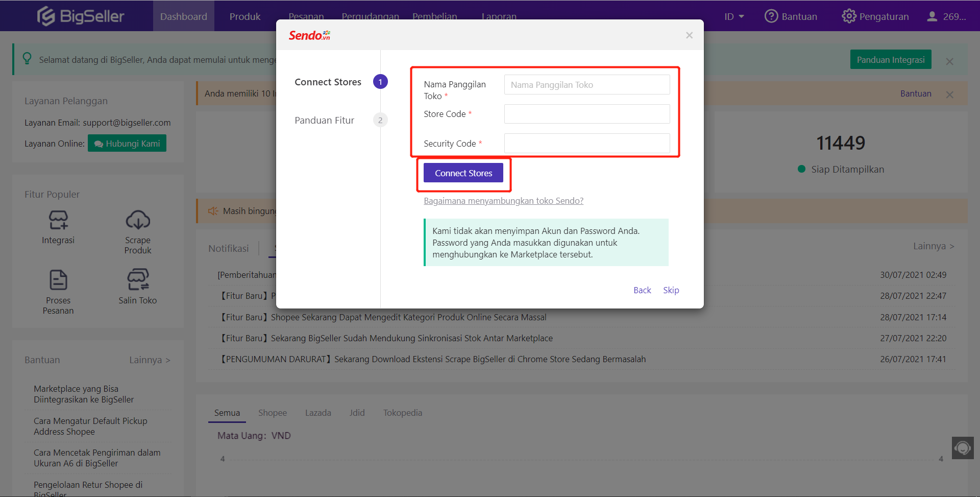Open the Proses Pesanan icon
The width and height of the screenshot is (980, 497).
58,280
